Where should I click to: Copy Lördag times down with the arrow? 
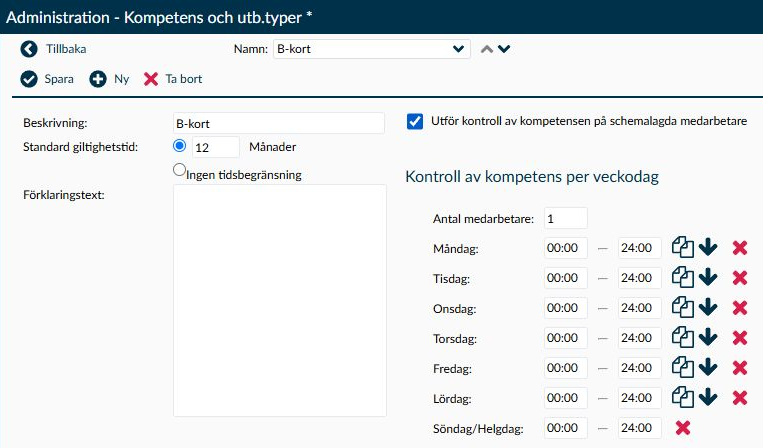coord(708,397)
